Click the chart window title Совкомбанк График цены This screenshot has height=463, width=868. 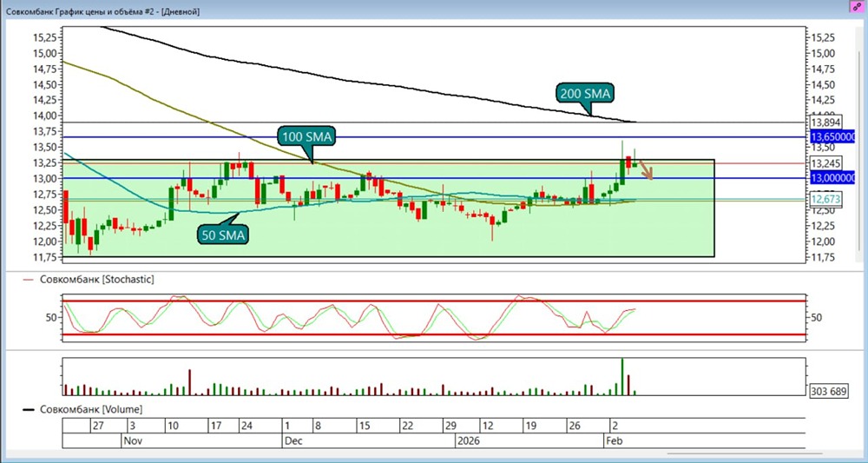[103, 11]
